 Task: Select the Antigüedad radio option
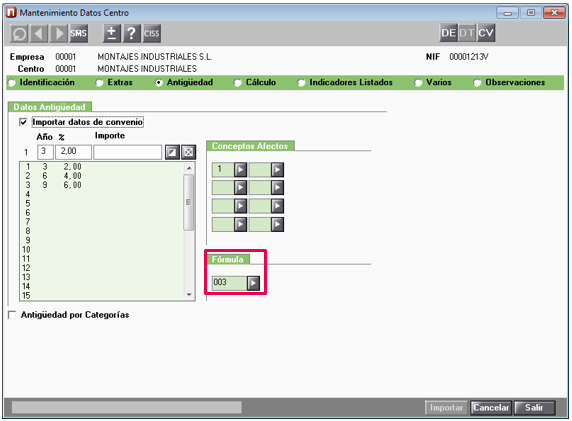click(x=159, y=83)
